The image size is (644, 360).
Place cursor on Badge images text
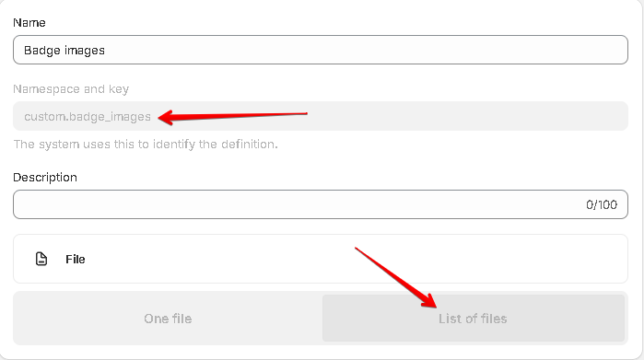pos(64,50)
